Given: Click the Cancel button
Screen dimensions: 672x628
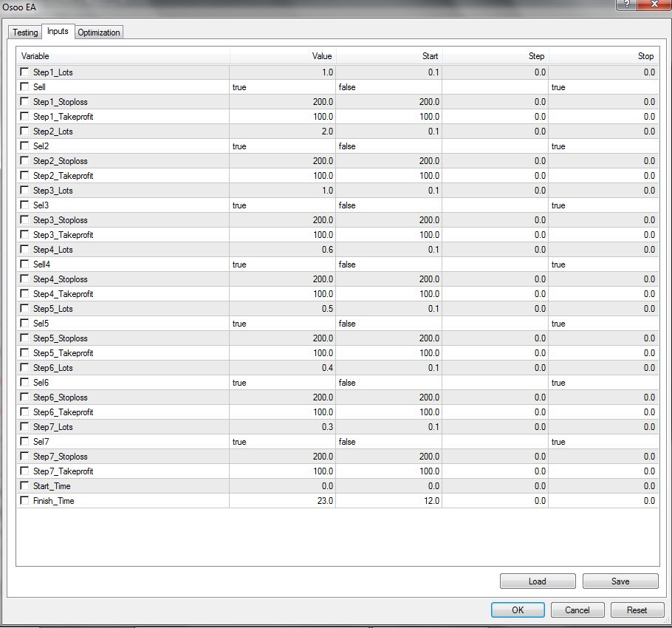Looking at the screenshot, I should (577, 610).
